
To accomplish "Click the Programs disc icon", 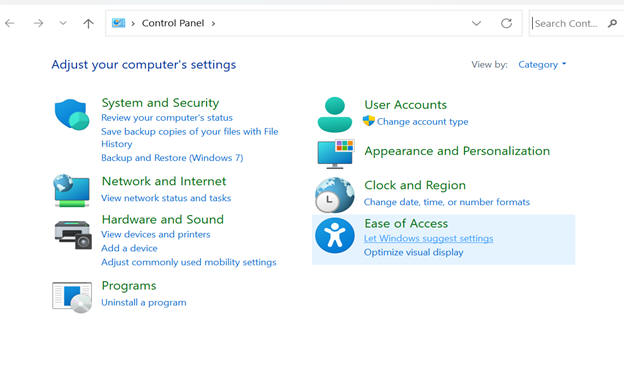I will (x=72, y=297).
